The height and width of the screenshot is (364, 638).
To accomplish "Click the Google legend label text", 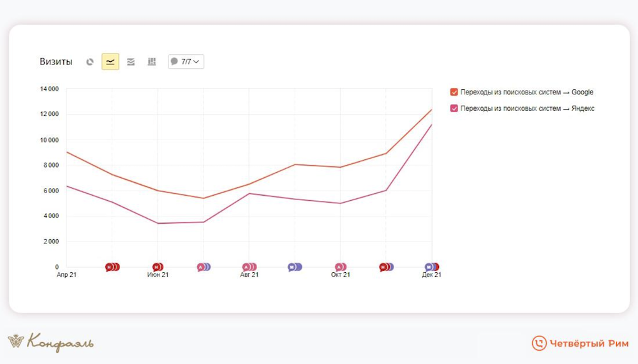I will 527,92.
